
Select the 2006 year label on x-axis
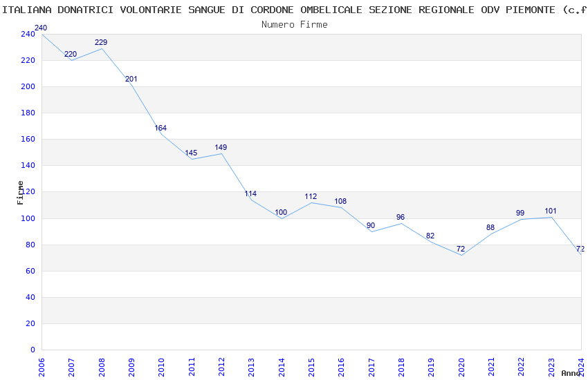tap(42, 368)
